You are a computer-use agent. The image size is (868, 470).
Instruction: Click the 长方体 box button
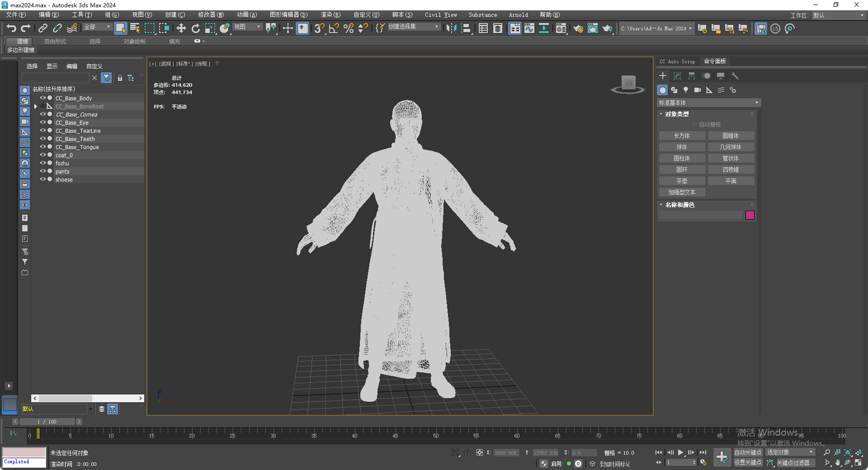click(x=682, y=136)
